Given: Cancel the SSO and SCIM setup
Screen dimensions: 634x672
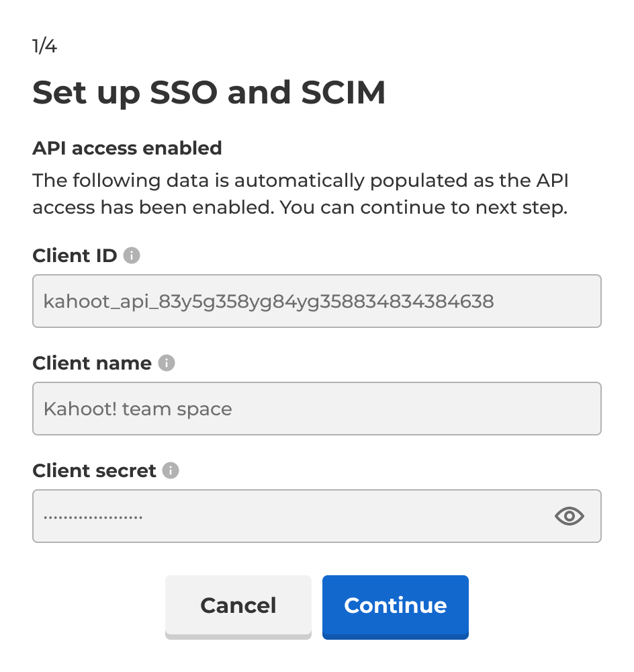Looking at the screenshot, I should click(238, 607).
